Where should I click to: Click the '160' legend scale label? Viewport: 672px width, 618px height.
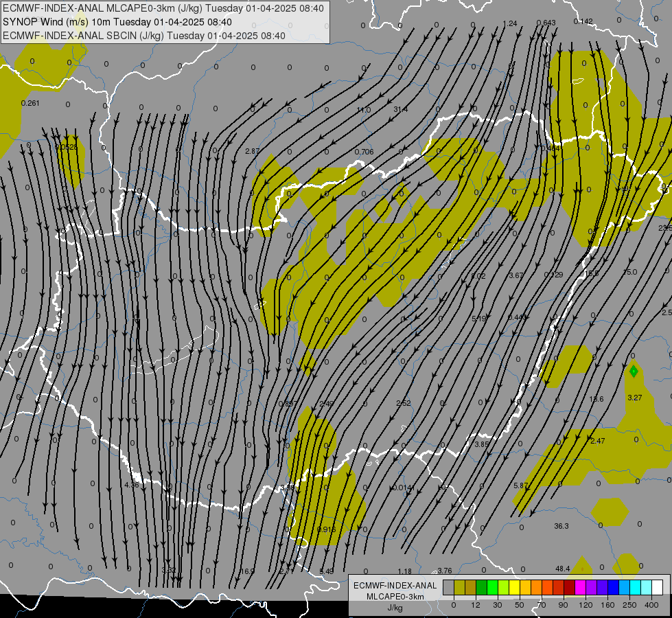[607, 605]
